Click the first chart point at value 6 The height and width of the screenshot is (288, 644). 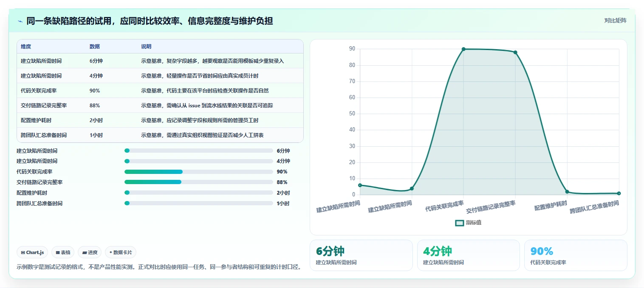pyautogui.click(x=360, y=185)
